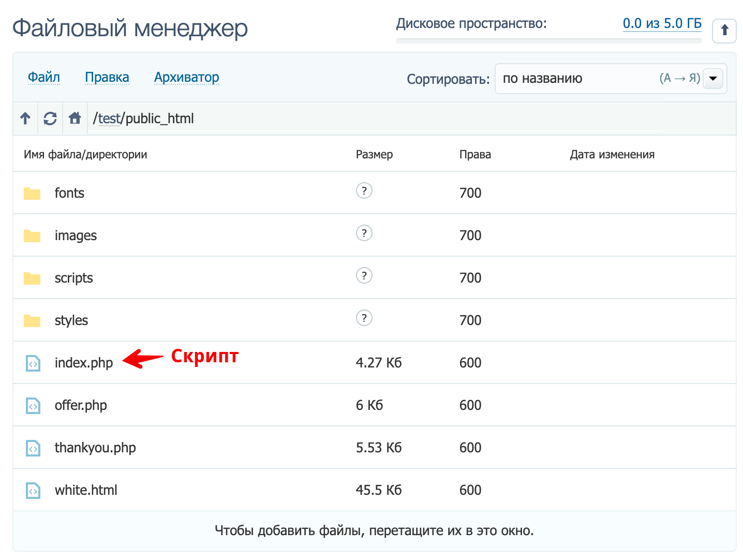Open the fonts folder icon
743x560 pixels.
pyautogui.click(x=32, y=193)
